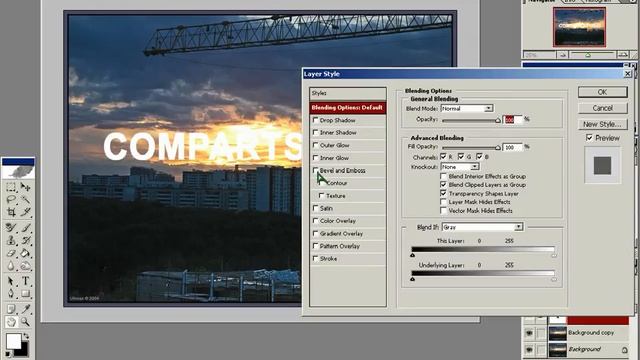Click the Fill Opacity value field
Screen dimensions: 640x360
512,147
